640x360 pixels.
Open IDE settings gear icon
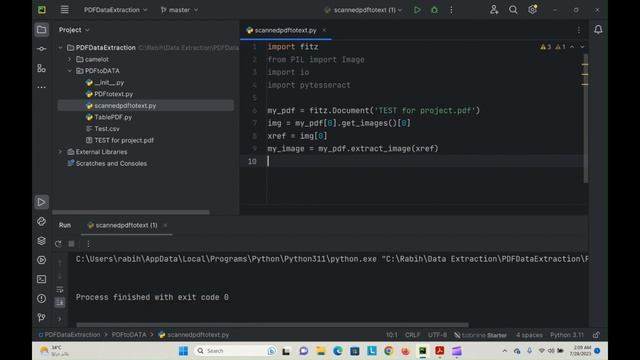[532, 9]
